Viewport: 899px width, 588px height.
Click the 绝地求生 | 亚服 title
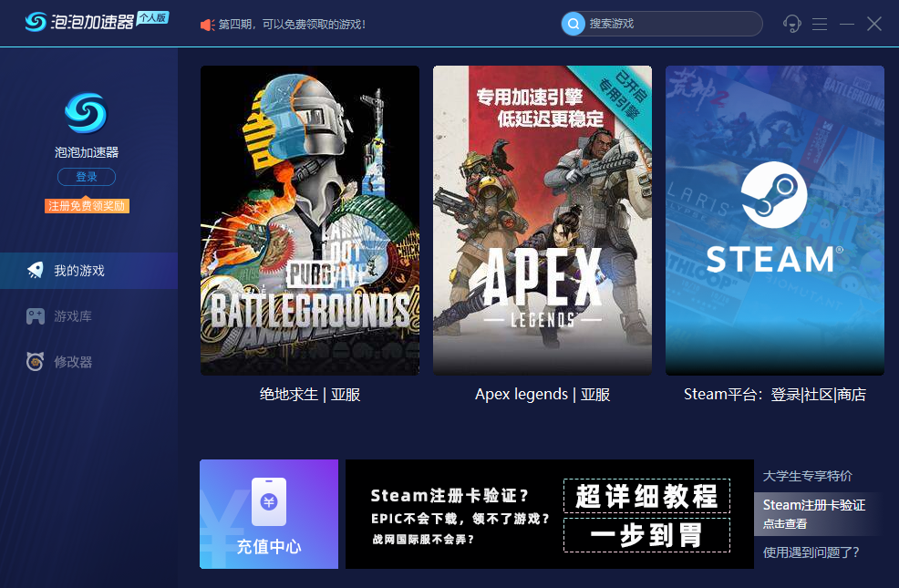point(310,395)
